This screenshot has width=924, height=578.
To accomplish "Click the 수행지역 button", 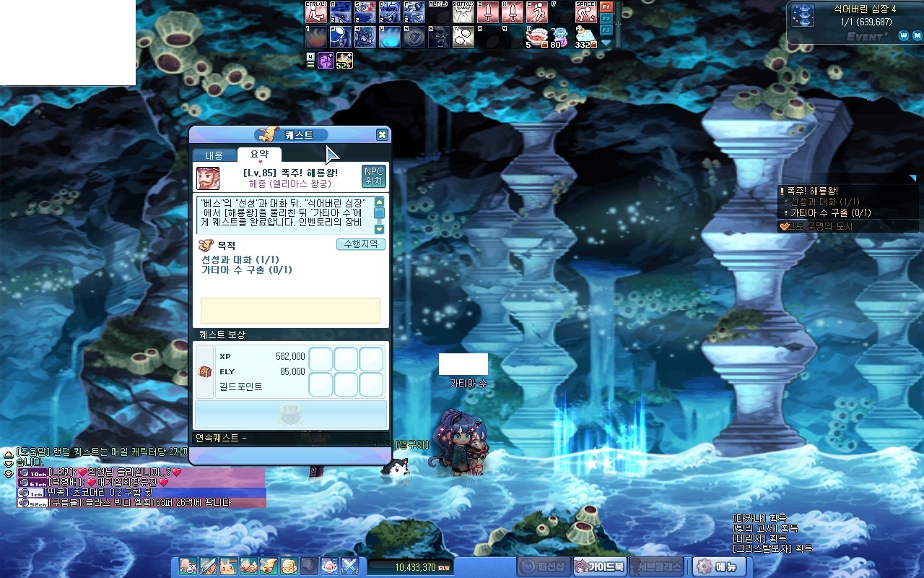I will pyautogui.click(x=360, y=244).
